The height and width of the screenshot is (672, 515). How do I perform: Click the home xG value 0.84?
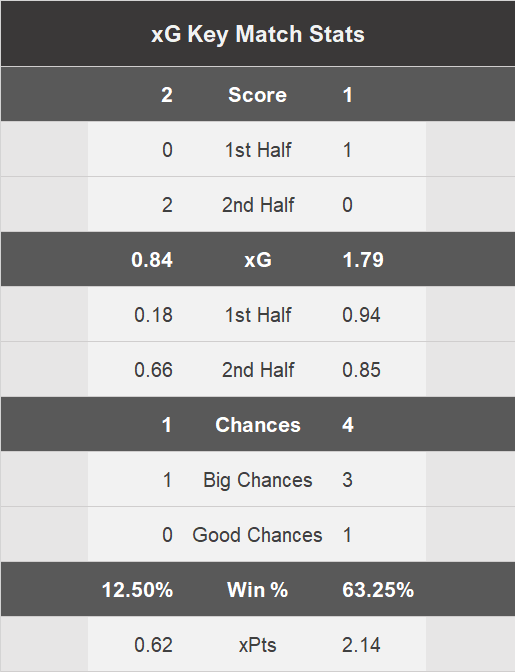pyautogui.click(x=152, y=260)
